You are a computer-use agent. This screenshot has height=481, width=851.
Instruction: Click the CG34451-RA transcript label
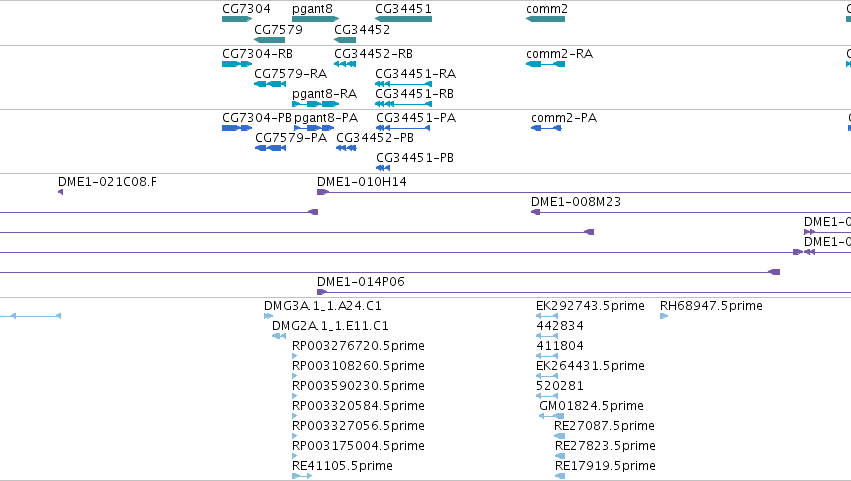(416, 74)
